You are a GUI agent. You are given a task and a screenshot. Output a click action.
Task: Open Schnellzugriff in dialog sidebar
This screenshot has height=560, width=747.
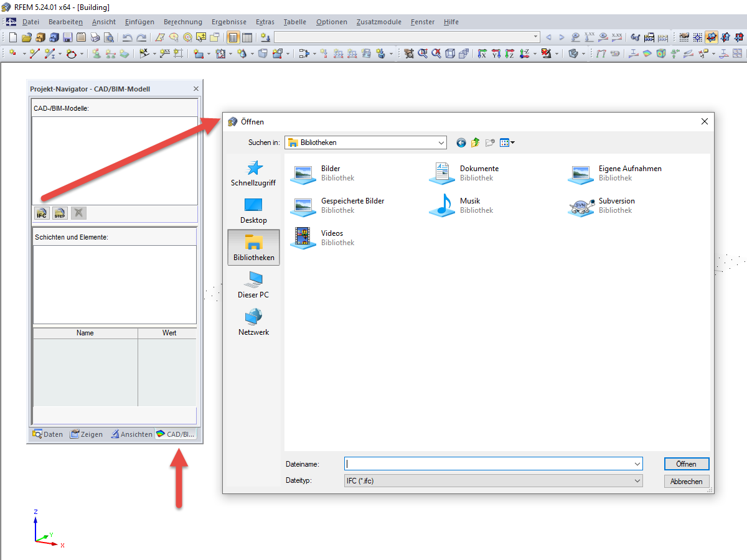[x=253, y=174]
